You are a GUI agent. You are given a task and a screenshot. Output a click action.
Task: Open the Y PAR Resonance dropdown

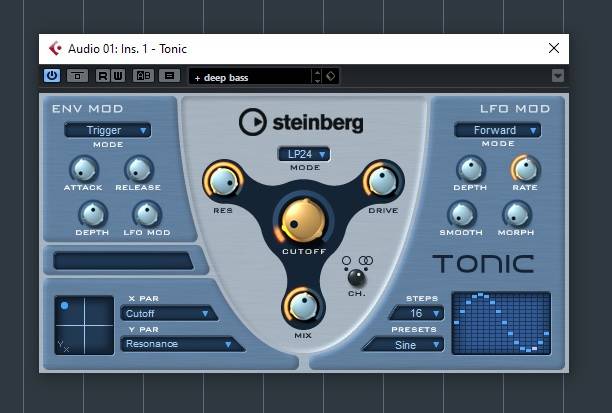click(183, 344)
